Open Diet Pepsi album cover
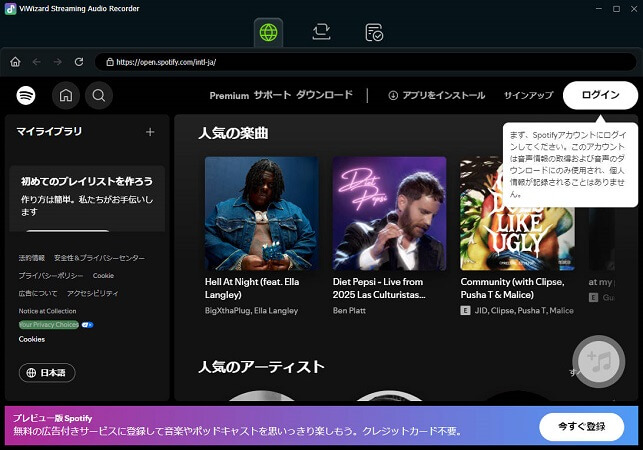Screen dimensions: 643x450 pos(389,213)
